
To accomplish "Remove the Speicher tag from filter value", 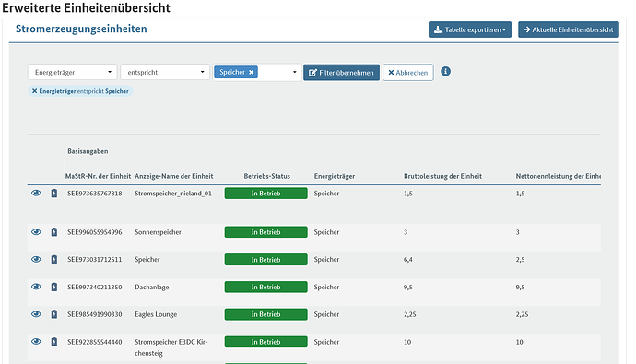I will [252, 72].
